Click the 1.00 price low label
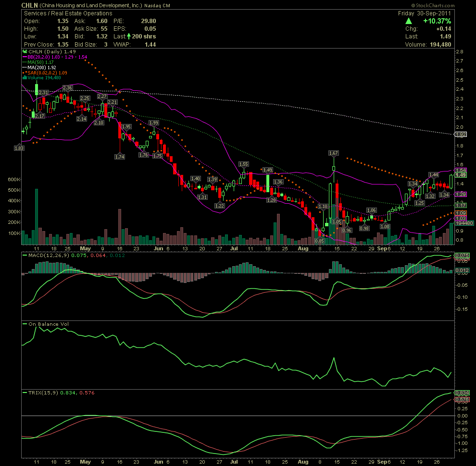Image resolution: width=476 pixels, height=466 pixels. click(385, 226)
